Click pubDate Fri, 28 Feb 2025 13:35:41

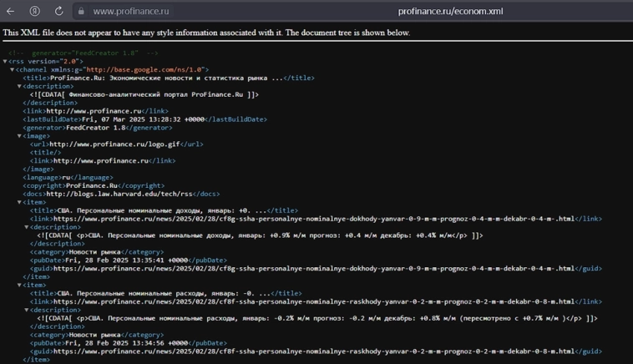click(127, 260)
